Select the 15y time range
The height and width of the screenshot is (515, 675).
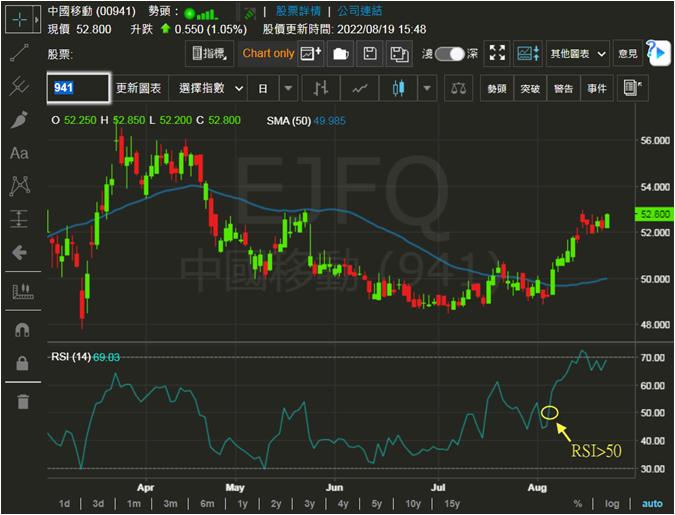click(452, 503)
